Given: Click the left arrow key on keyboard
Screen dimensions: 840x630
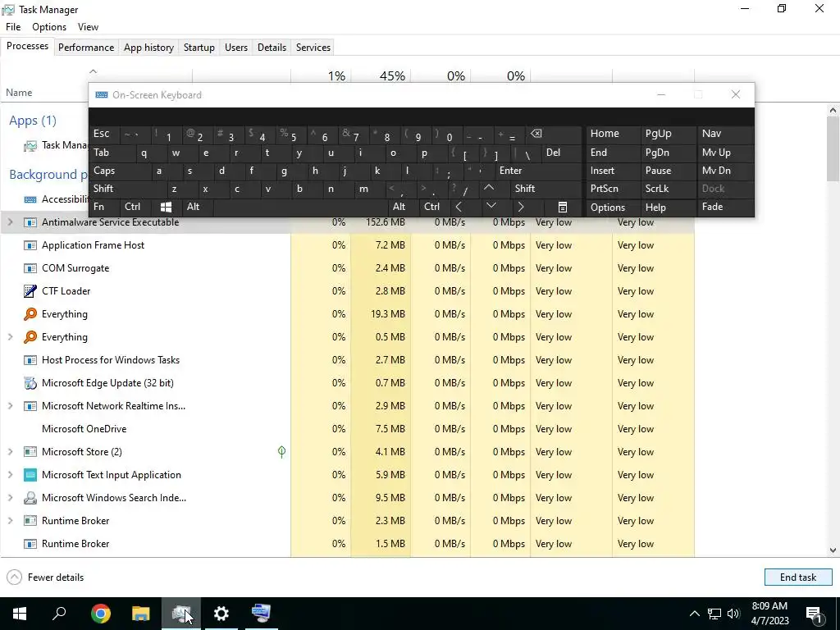Looking at the screenshot, I should pos(459,207).
